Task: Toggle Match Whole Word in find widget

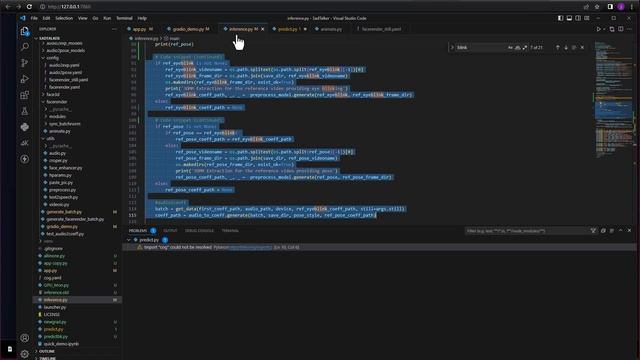Action: [518, 47]
